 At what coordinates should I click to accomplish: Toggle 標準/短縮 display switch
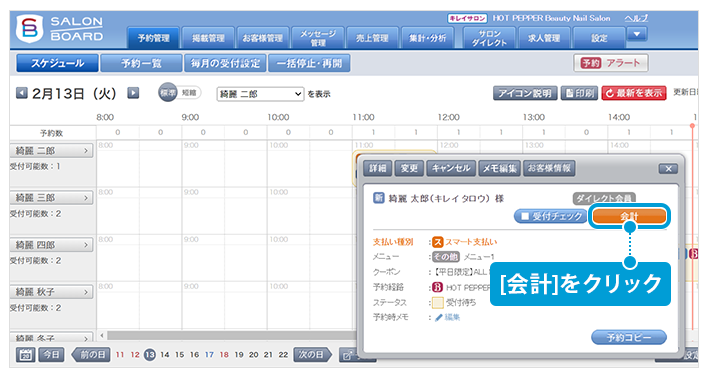pos(179,93)
